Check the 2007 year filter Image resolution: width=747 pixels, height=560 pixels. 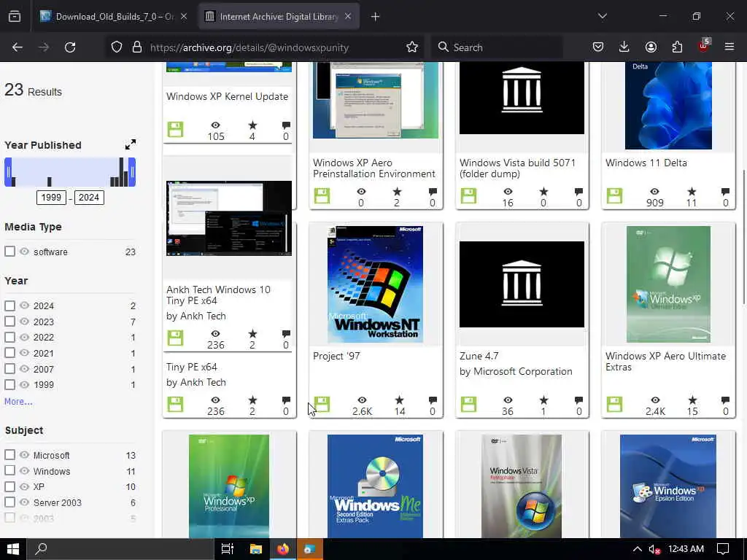(x=9, y=368)
